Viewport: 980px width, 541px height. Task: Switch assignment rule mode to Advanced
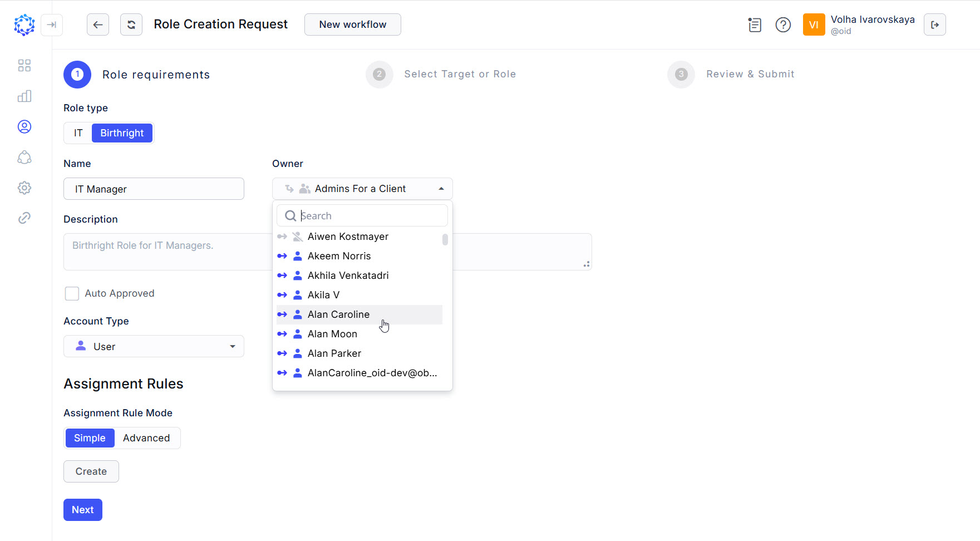pos(146,438)
